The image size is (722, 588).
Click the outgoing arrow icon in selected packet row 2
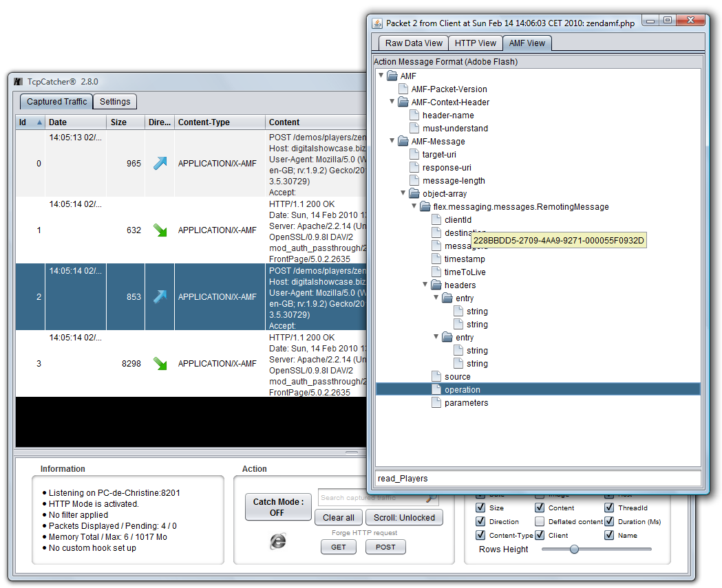click(160, 297)
